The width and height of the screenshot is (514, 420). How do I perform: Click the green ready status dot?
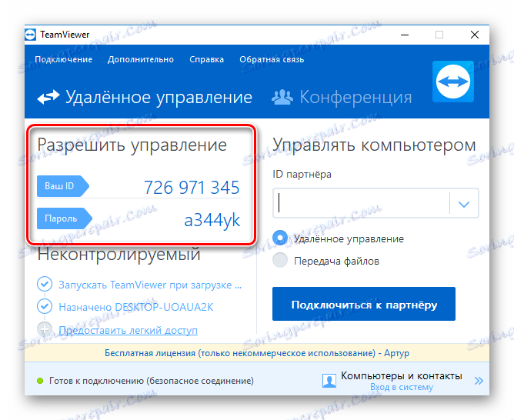pos(40,381)
